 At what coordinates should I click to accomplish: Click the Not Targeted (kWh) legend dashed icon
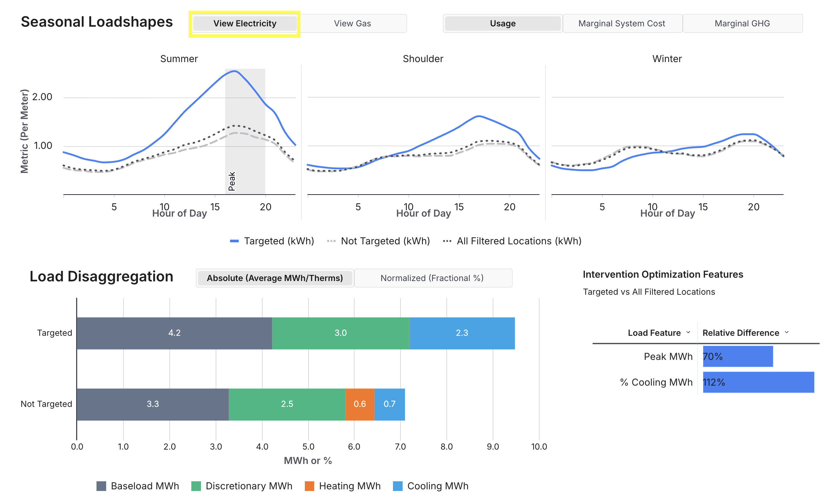coord(331,241)
